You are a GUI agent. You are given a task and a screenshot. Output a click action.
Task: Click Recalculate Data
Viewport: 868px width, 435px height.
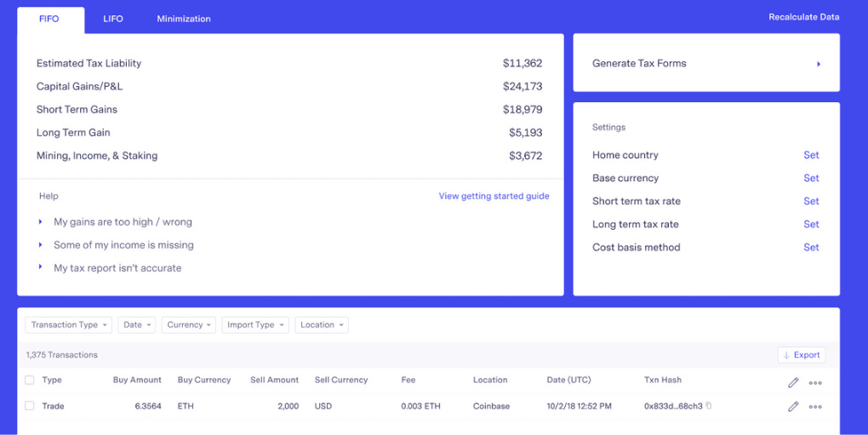(x=804, y=17)
